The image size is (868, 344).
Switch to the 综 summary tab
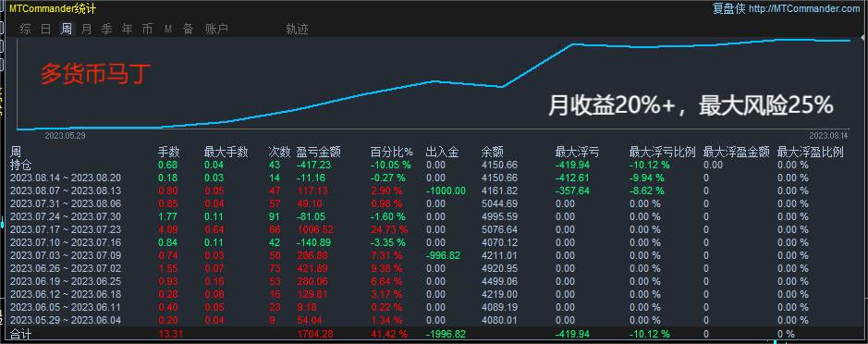point(26,30)
